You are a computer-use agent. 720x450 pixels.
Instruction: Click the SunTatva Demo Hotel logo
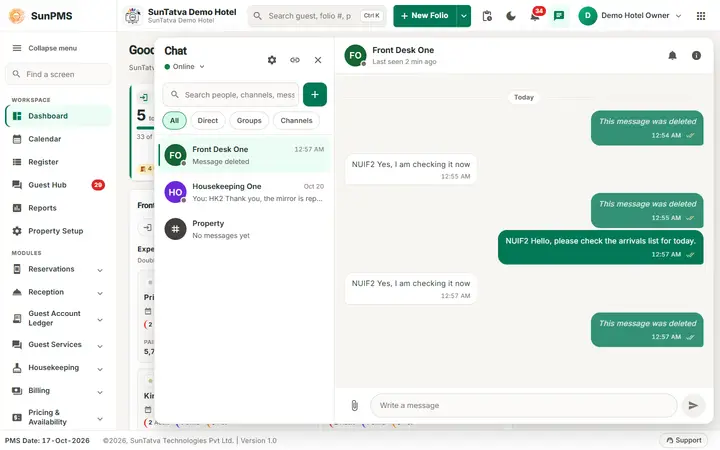pos(133,16)
